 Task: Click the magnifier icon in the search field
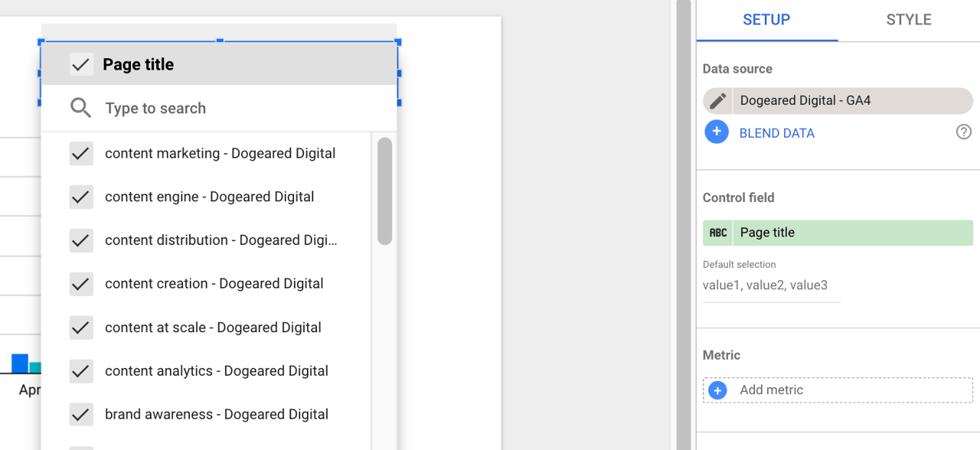coord(80,108)
